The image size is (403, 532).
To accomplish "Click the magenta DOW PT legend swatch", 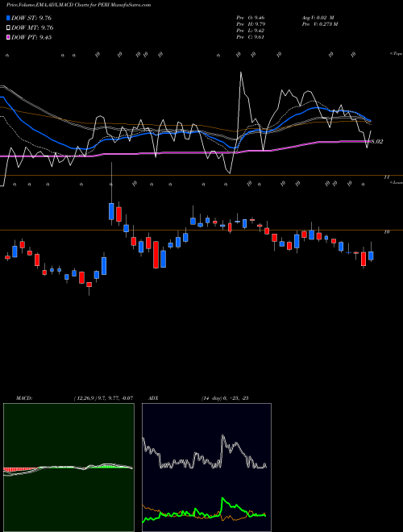I will coord(8,37).
